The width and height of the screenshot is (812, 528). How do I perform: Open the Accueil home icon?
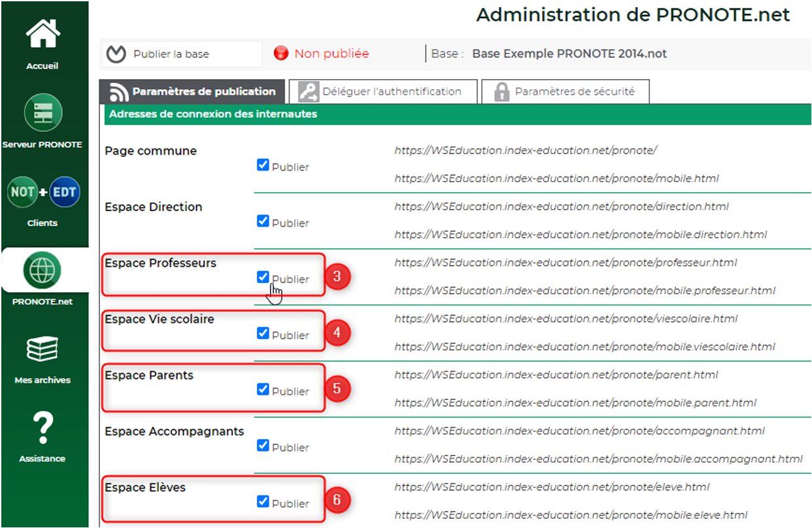(42, 34)
